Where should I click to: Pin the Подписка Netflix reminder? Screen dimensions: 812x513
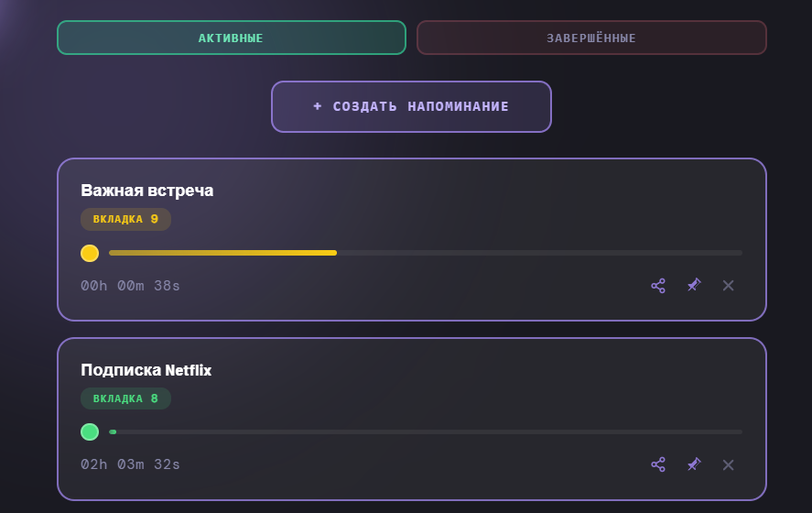(x=694, y=464)
